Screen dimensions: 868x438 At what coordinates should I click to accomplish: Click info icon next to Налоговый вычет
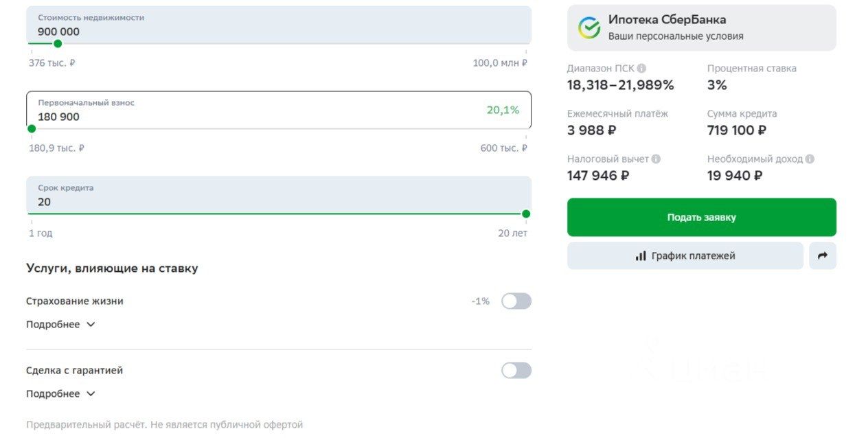(x=656, y=159)
